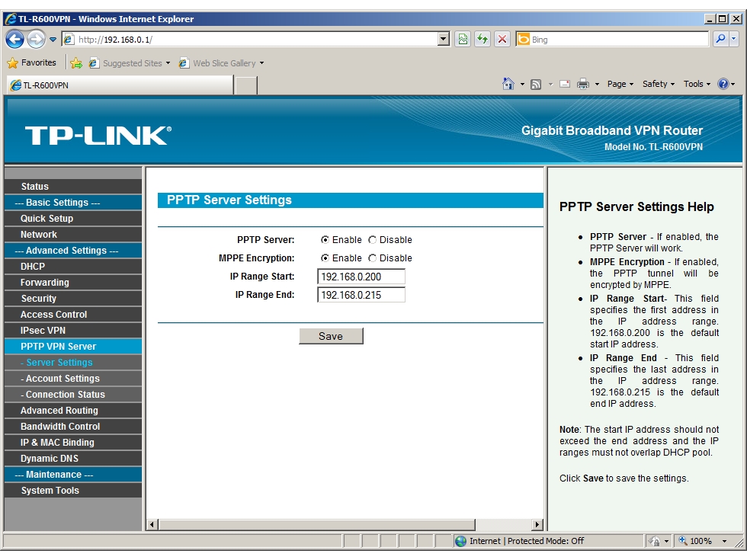Open the Safety menu

659,85
